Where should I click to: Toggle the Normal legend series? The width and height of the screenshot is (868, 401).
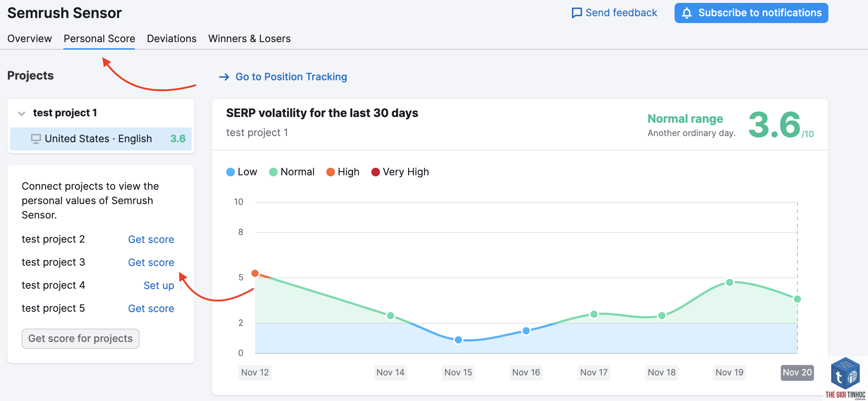click(x=292, y=172)
